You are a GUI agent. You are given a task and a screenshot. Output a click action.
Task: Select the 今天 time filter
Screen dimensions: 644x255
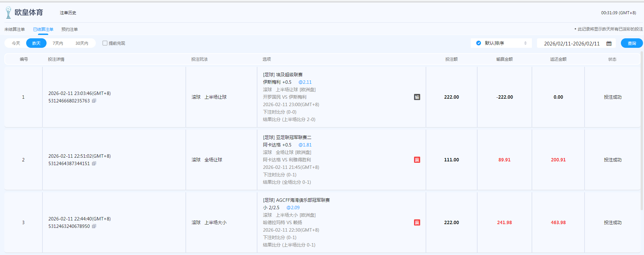[16, 43]
